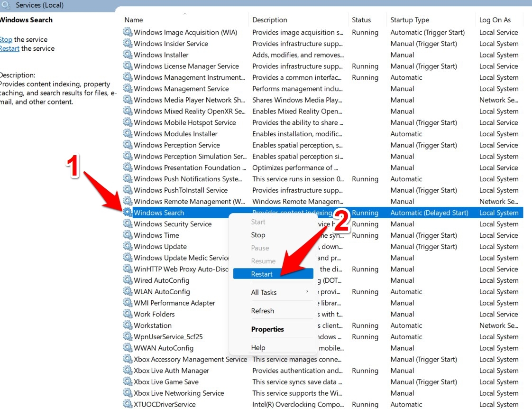Image resolution: width=532 pixels, height=409 pixels.
Task: Open Properties from the context menu
Action: (x=267, y=329)
